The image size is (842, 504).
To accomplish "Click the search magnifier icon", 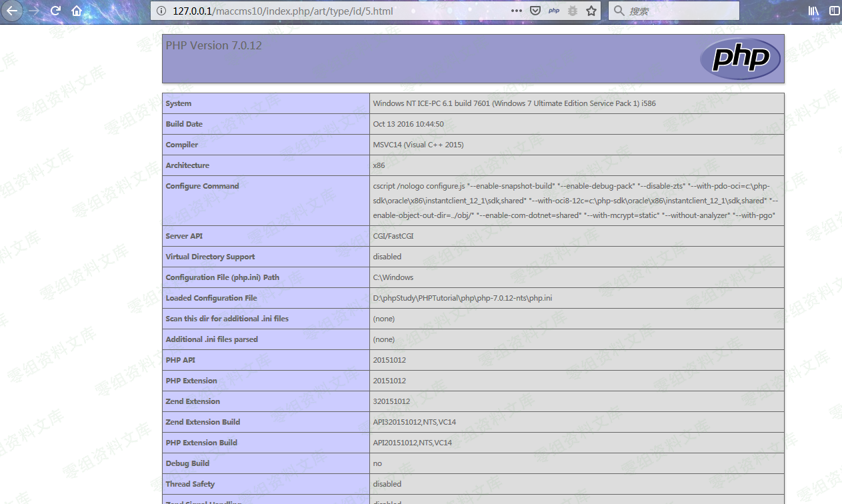I will pos(619,11).
